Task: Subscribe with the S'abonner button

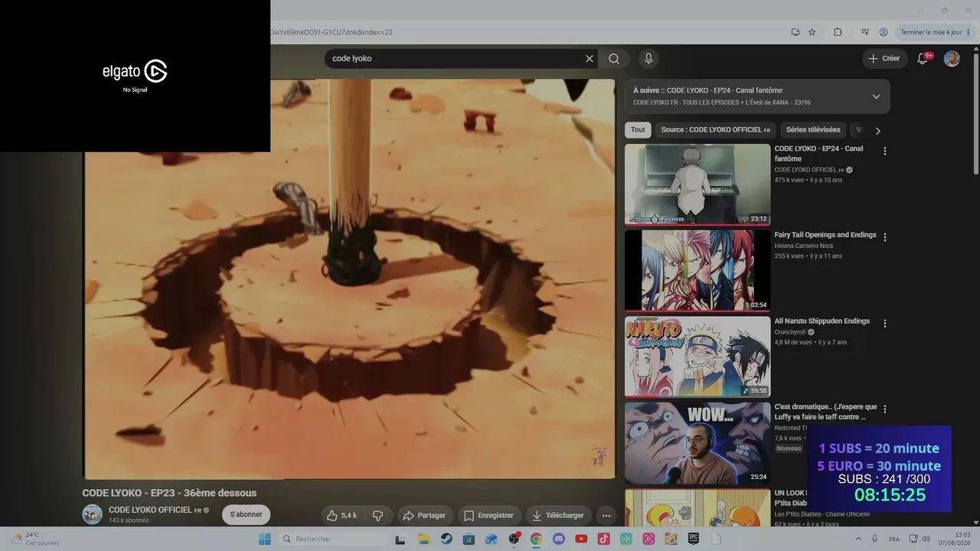Action: [x=247, y=515]
